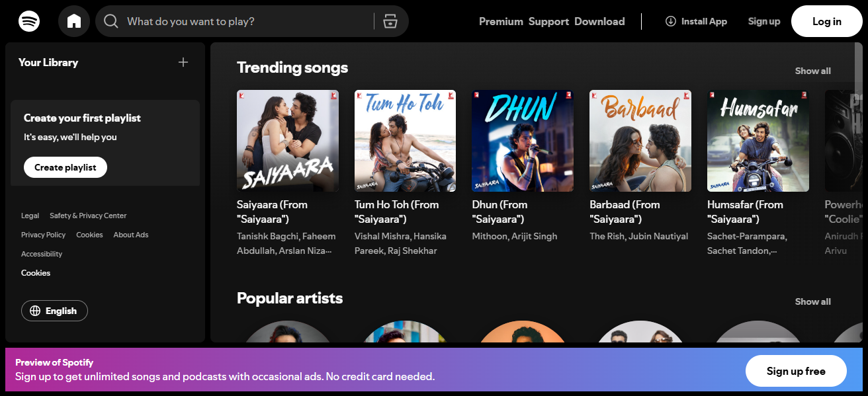The height and width of the screenshot is (396, 868).
Task: Open the Download page
Action: pyautogui.click(x=599, y=21)
